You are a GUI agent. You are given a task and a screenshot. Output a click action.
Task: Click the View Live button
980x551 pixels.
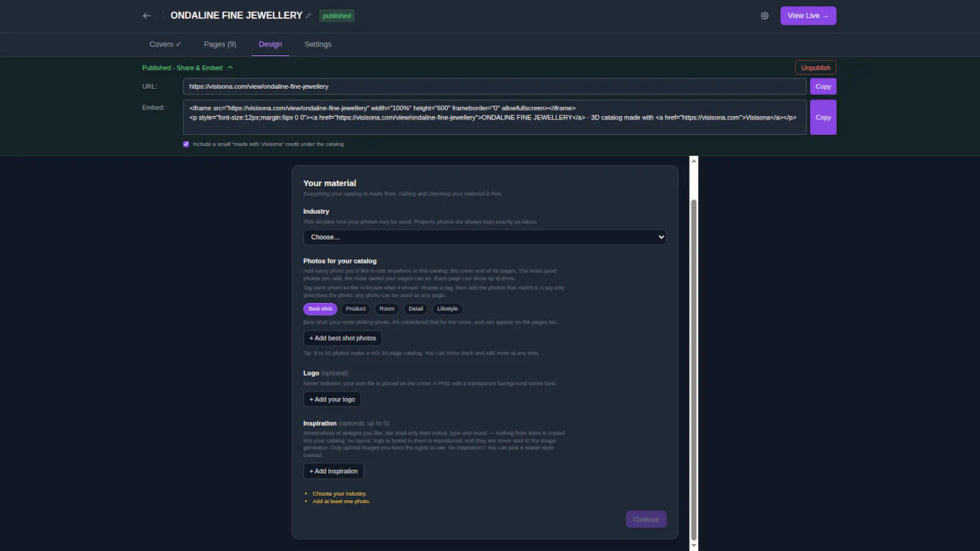[x=808, y=16]
